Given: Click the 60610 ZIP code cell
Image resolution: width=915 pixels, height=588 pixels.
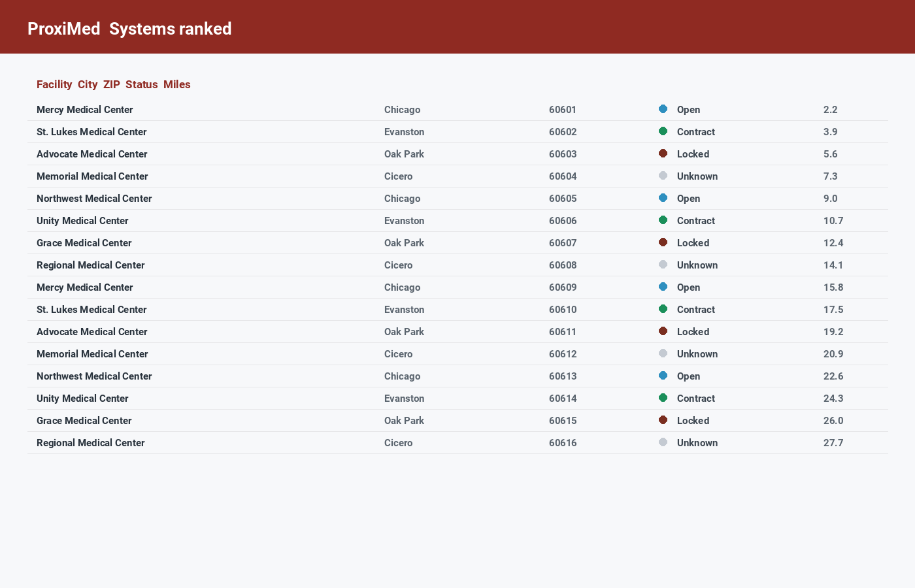Looking at the screenshot, I should 563,310.
